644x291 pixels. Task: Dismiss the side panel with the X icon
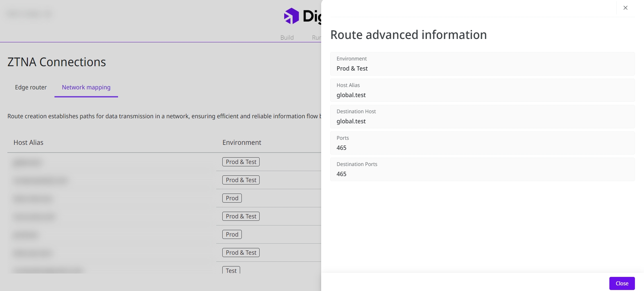(x=625, y=8)
